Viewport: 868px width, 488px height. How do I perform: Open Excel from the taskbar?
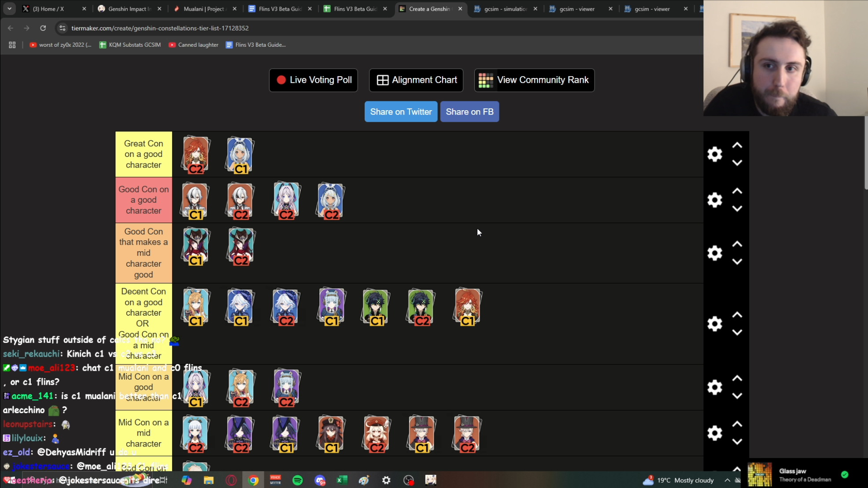[x=342, y=480]
